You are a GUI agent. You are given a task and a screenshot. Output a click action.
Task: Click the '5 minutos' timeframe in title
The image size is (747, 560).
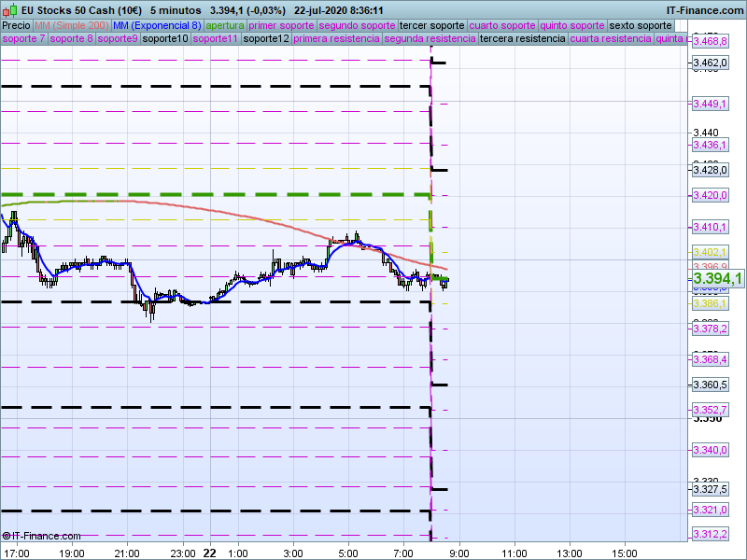(x=176, y=10)
